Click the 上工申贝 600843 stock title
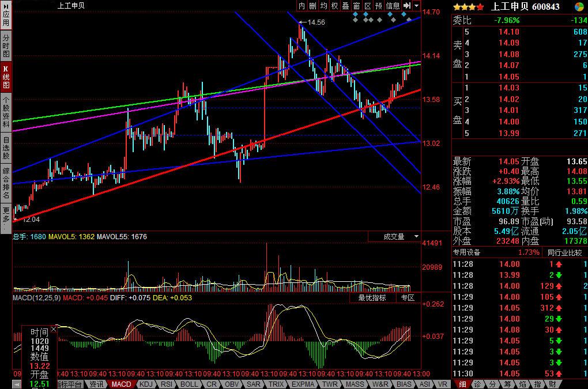 coord(525,6)
